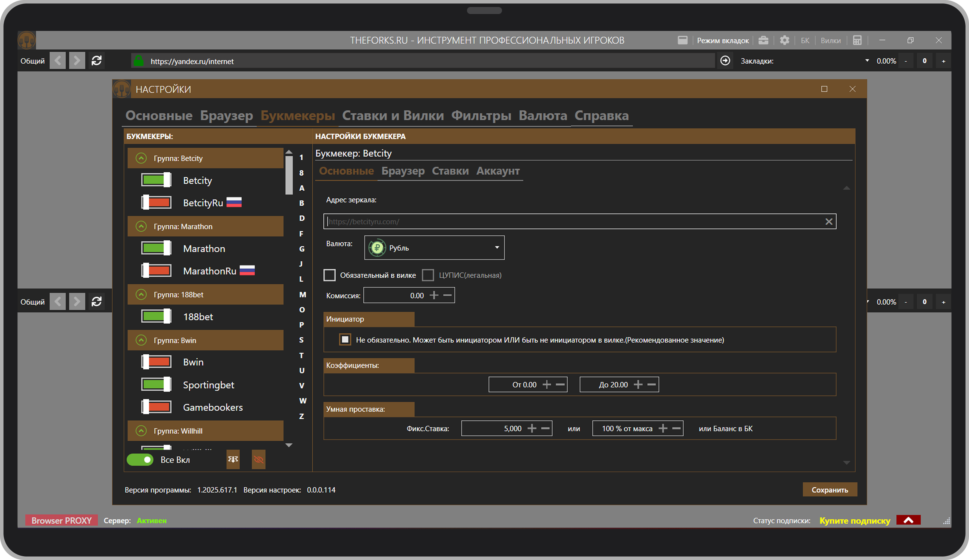The height and width of the screenshot is (560, 969).
Task: Collapse the Группа: Marathon group
Action: point(141,226)
